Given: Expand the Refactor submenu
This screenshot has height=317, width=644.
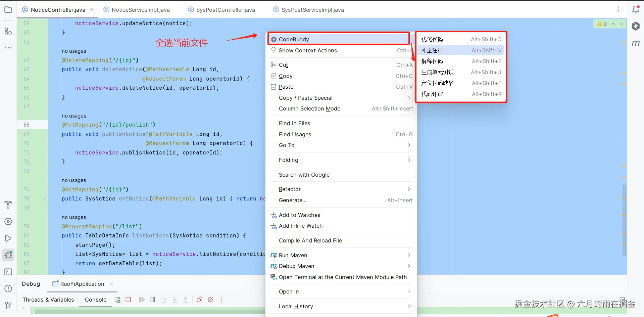Looking at the screenshot, I should [342, 189].
